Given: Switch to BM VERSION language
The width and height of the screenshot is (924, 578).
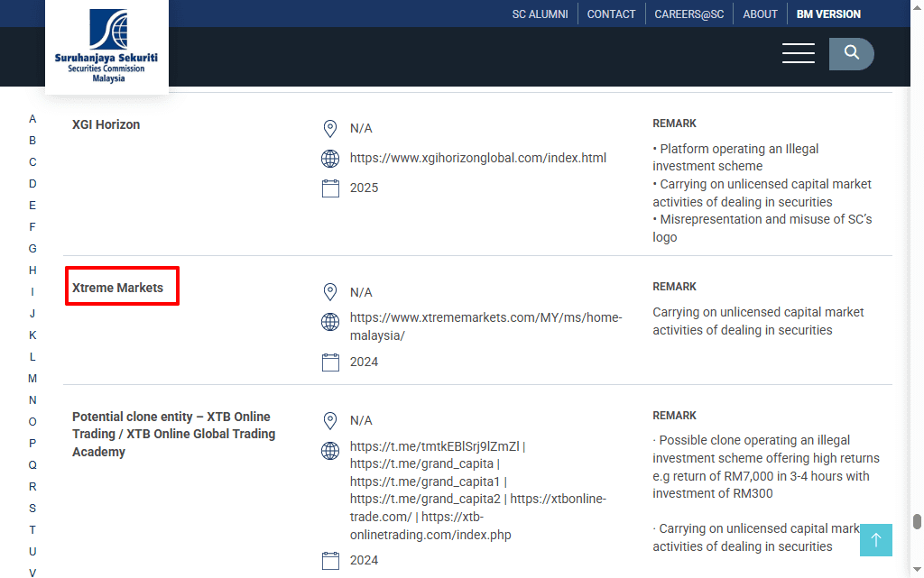Looking at the screenshot, I should click(828, 14).
